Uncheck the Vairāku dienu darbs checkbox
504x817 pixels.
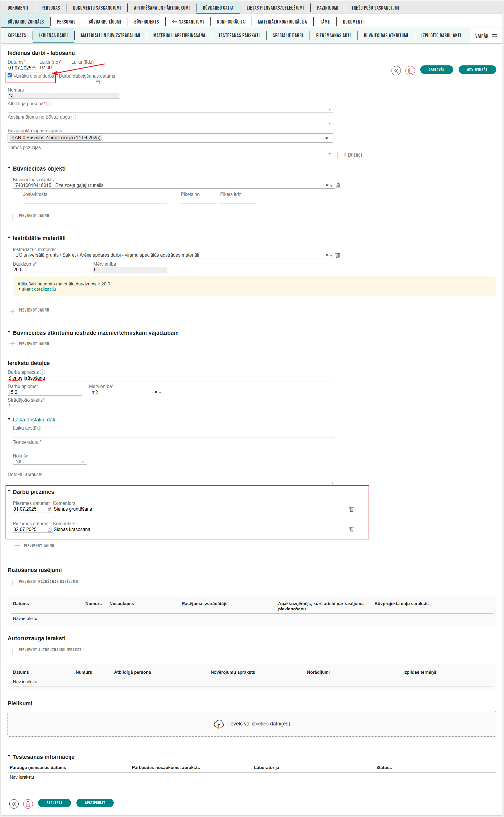10,76
